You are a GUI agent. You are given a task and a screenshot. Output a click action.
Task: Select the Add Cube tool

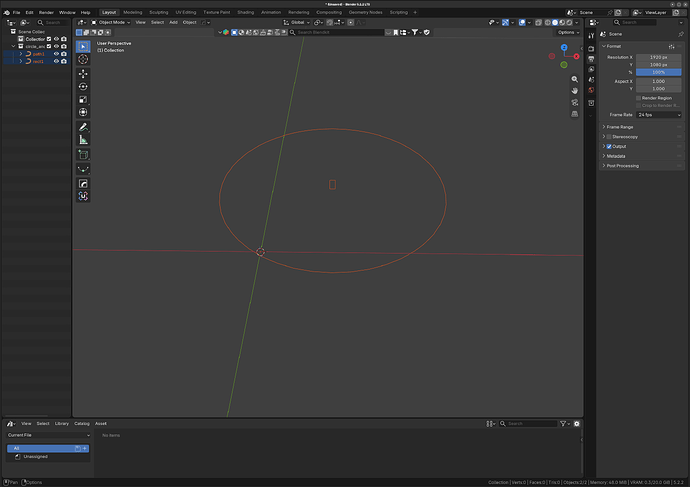83,155
